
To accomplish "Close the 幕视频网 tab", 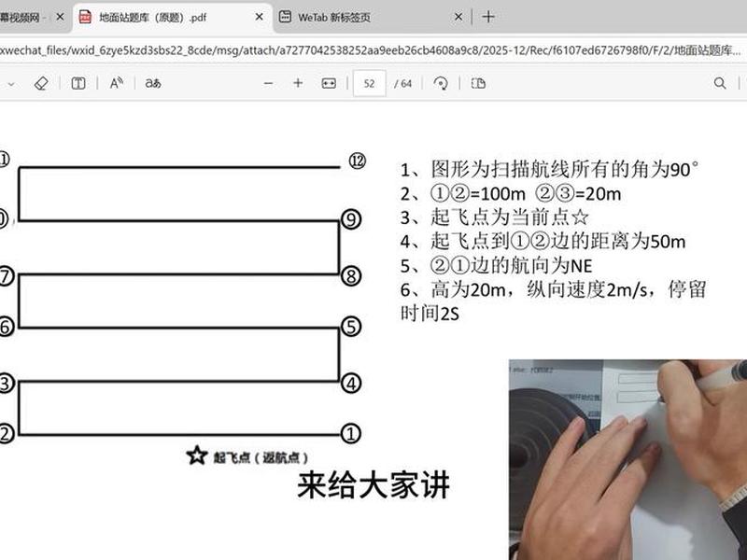I will tap(60, 17).
